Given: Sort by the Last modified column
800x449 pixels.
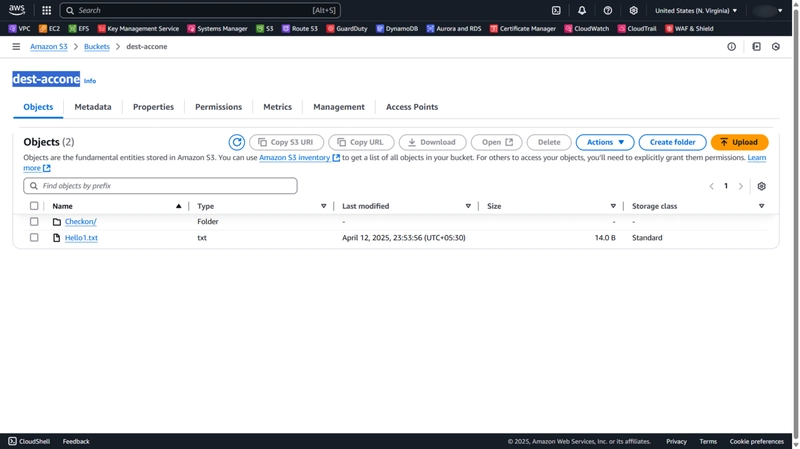Looking at the screenshot, I should [x=468, y=206].
